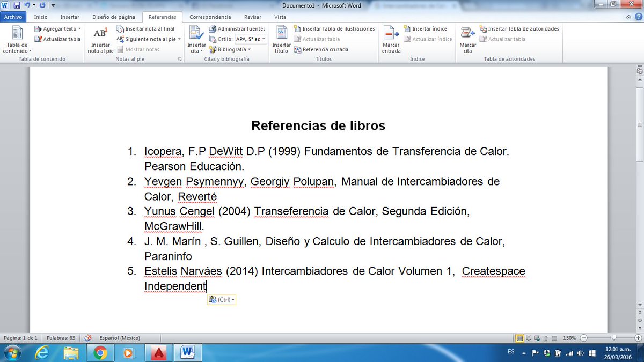This screenshot has width=644, height=362.
Task: Switch to the Inicio tab
Action: tap(41, 17)
